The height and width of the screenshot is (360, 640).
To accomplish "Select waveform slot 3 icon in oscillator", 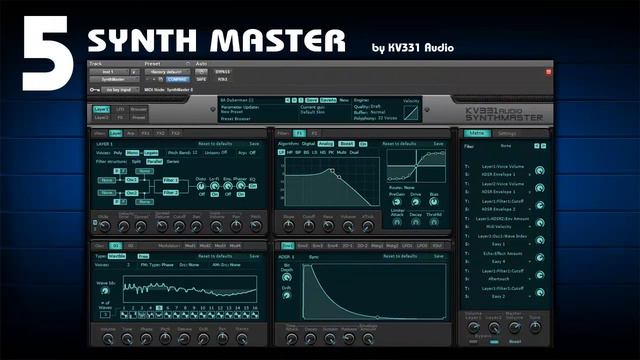I will coord(142,315).
